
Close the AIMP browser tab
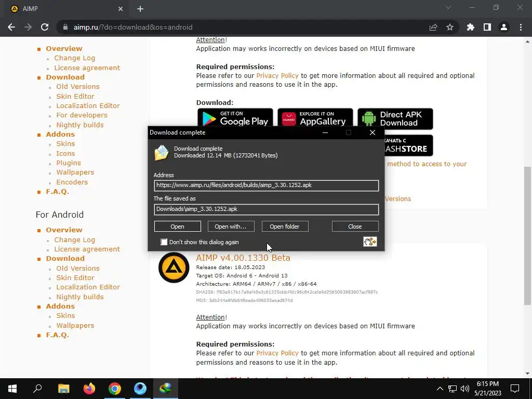(x=121, y=9)
